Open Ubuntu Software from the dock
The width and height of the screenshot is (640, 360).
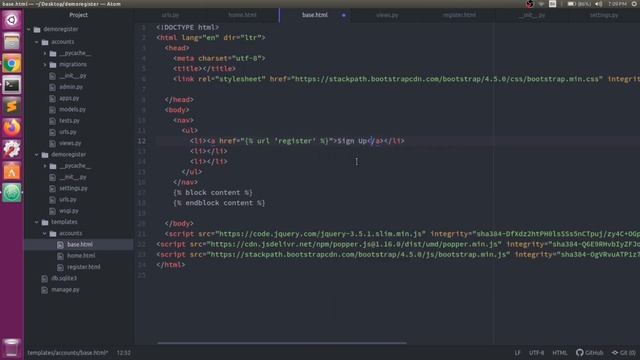[11, 171]
